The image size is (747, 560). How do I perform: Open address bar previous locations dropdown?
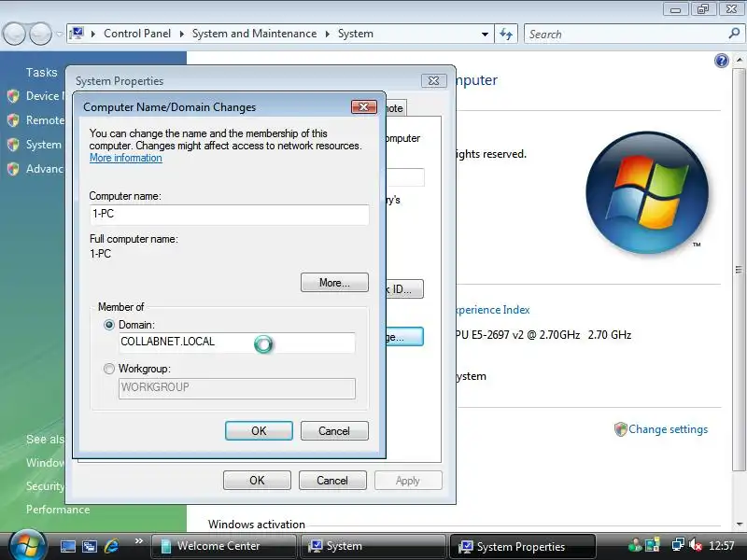(x=485, y=34)
